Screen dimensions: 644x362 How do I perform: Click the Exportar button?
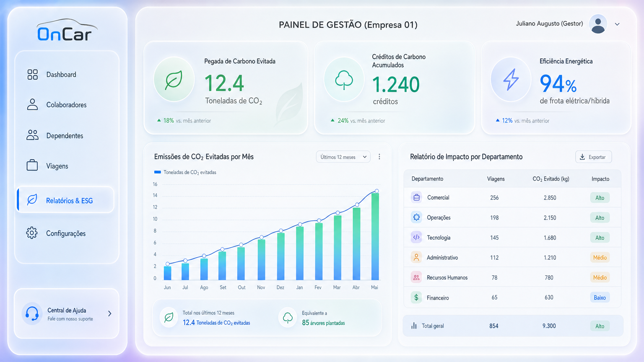click(x=593, y=157)
